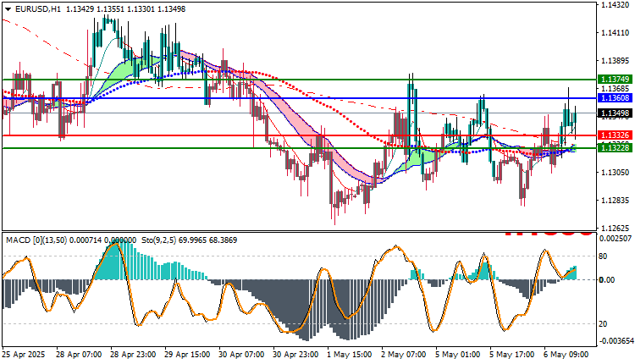Screen dimensions: 635x364
Task: Click the 5 May 17:00 time label
Action: [x=512, y=355]
